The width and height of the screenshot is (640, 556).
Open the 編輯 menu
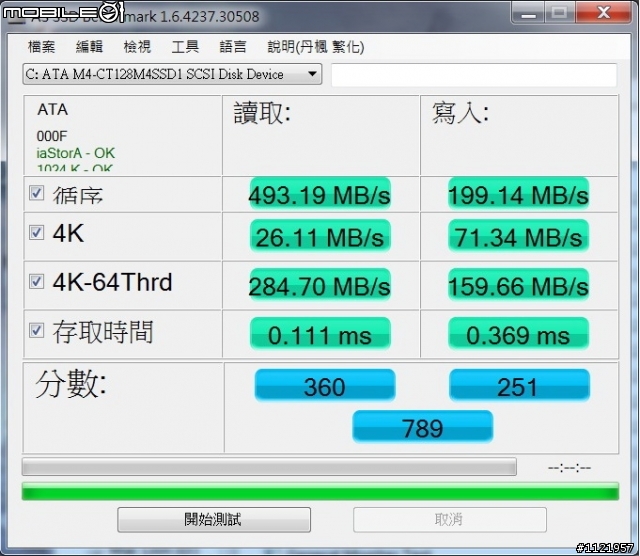coord(89,47)
